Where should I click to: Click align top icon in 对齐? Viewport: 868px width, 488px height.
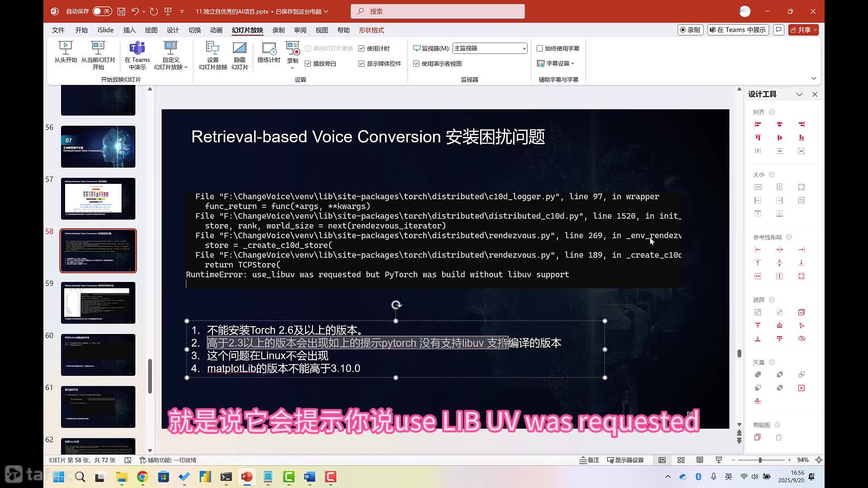[x=758, y=137]
